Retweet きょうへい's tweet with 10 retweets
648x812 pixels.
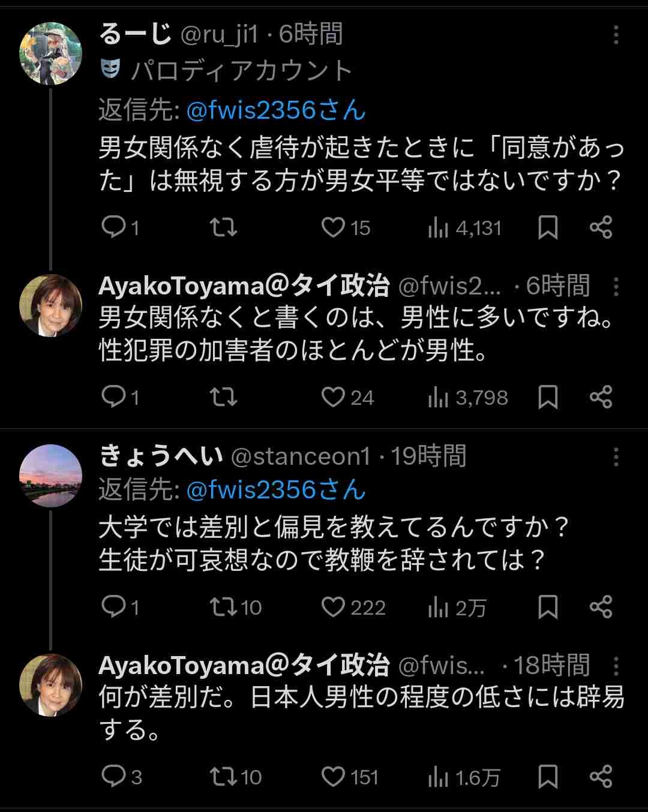pos(223,607)
